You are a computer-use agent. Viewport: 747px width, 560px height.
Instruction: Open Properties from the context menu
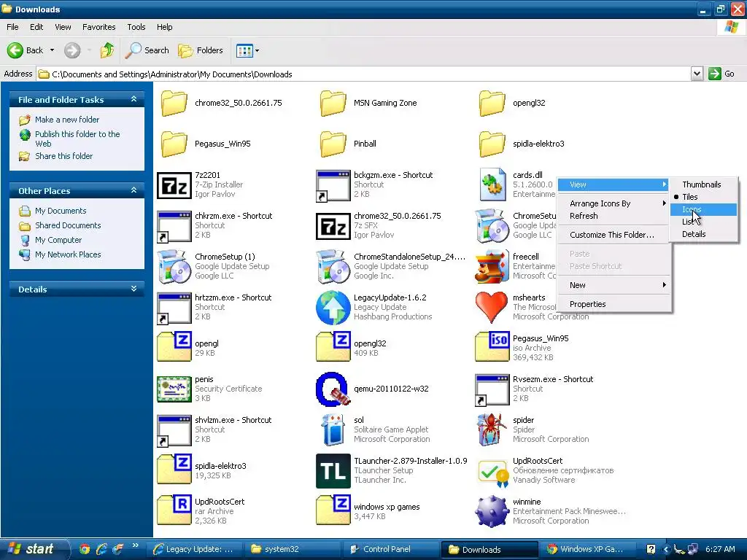614,304
